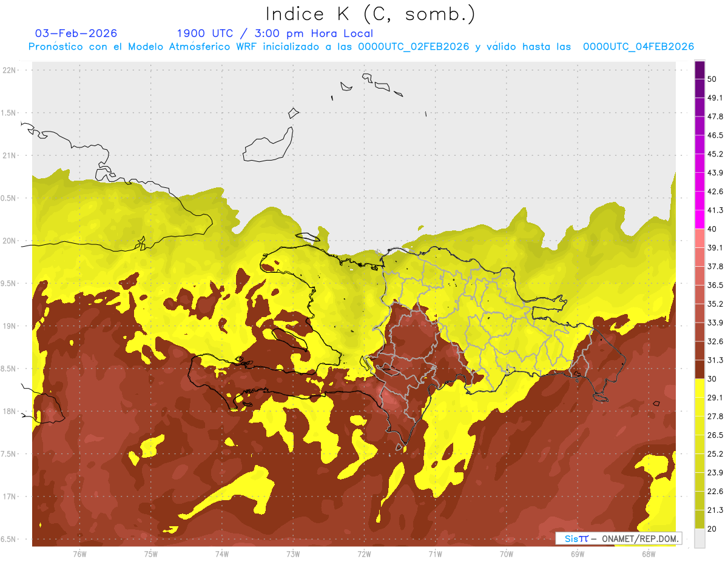This screenshot has width=728, height=562.
Task: Click the colorbar value 50
Action: tap(712, 79)
